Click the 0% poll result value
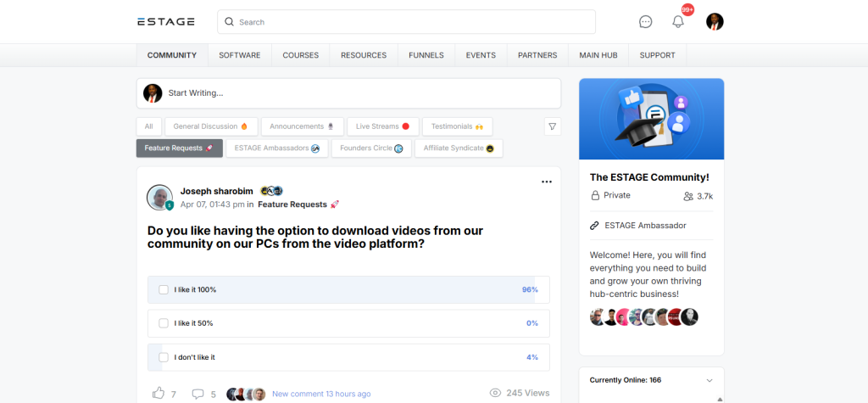 point(532,323)
